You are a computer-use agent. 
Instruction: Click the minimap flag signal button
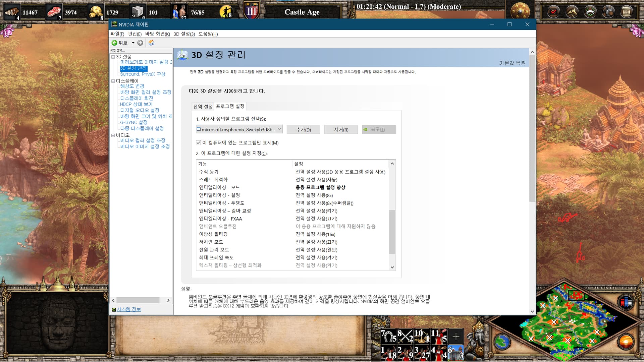tap(626, 302)
